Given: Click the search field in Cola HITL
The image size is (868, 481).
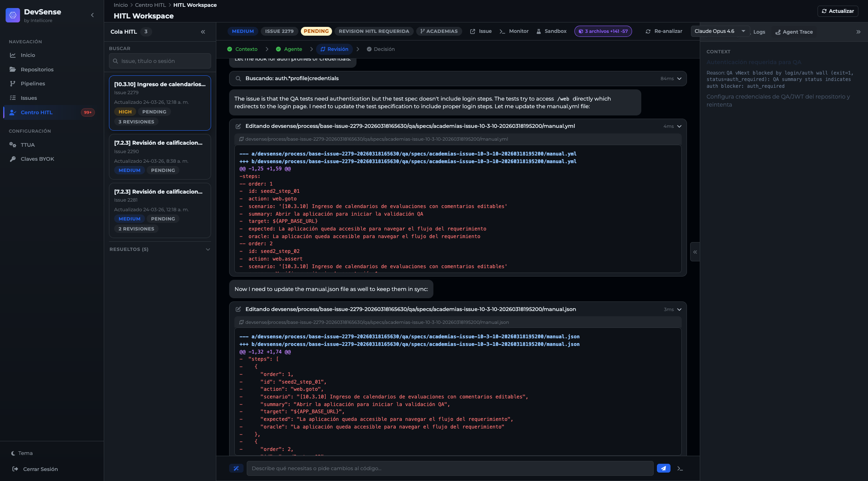Looking at the screenshot, I should (160, 61).
